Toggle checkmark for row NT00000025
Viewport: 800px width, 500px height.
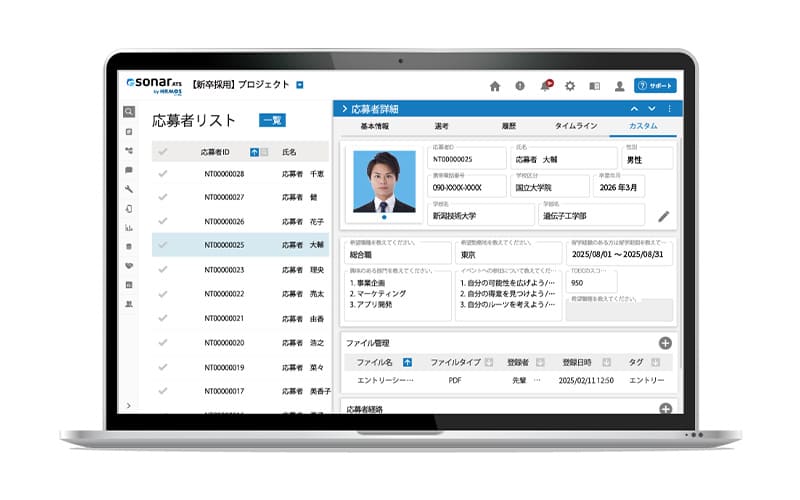(x=163, y=245)
